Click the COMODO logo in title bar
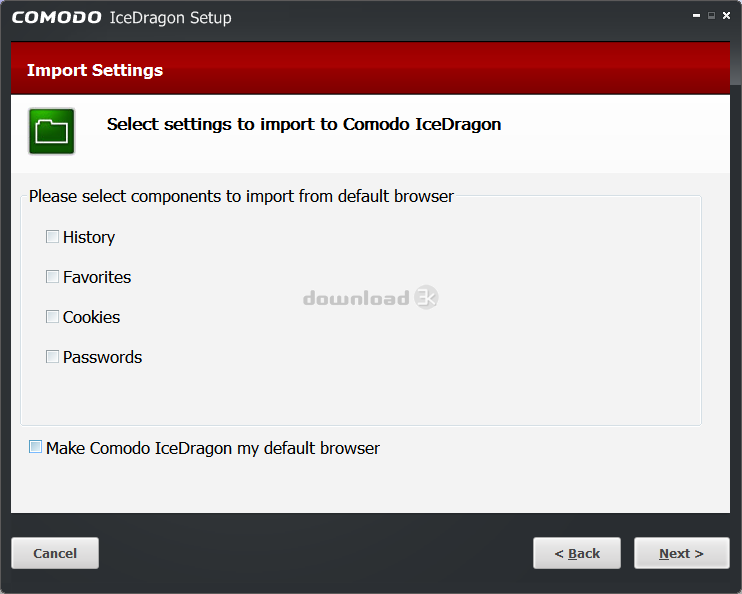The image size is (742, 594). tap(57, 18)
